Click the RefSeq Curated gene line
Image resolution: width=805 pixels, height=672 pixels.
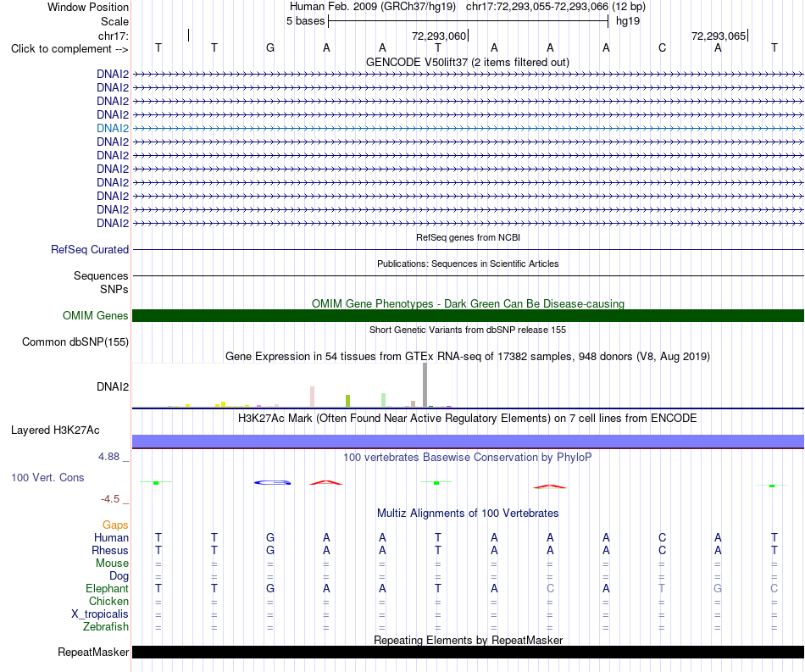pos(468,249)
